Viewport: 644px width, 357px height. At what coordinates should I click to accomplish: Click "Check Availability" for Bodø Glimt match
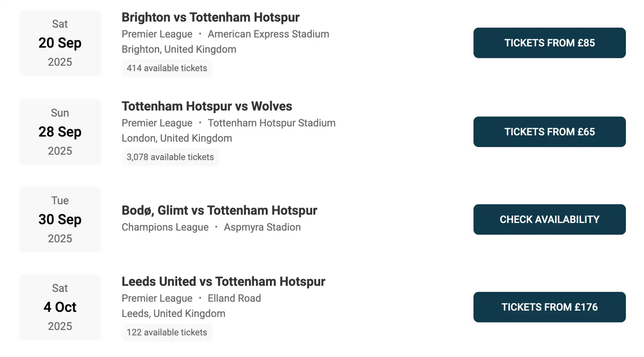[549, 219]
